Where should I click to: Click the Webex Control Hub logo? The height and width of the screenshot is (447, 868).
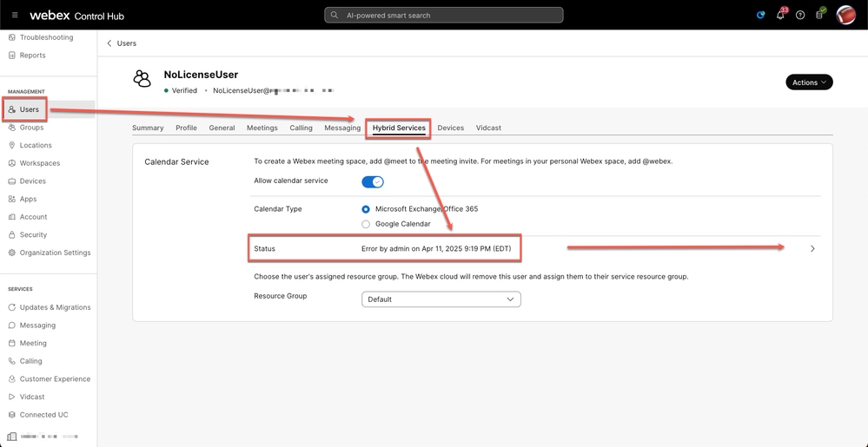click(x=77, y=16)
